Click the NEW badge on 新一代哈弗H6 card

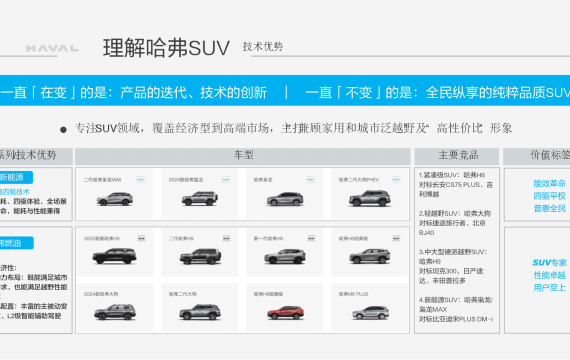[311, 239]
